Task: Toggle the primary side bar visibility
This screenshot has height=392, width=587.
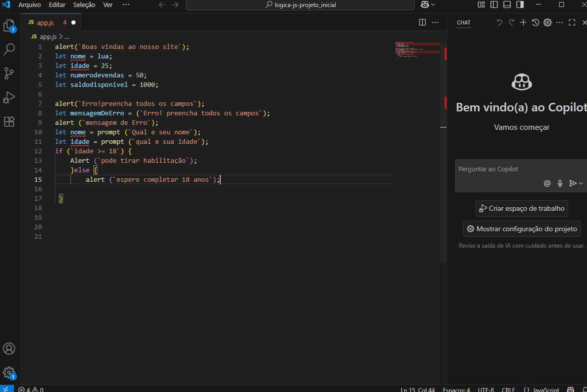Action: click(494, 4)
